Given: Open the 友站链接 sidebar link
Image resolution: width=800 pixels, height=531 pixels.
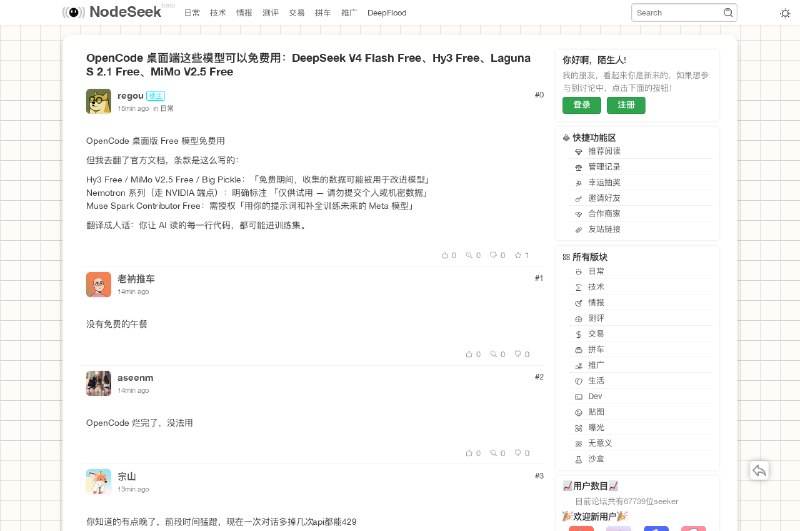Looking at the screenshot, I should pyautogui.click(x=604, y=230).
